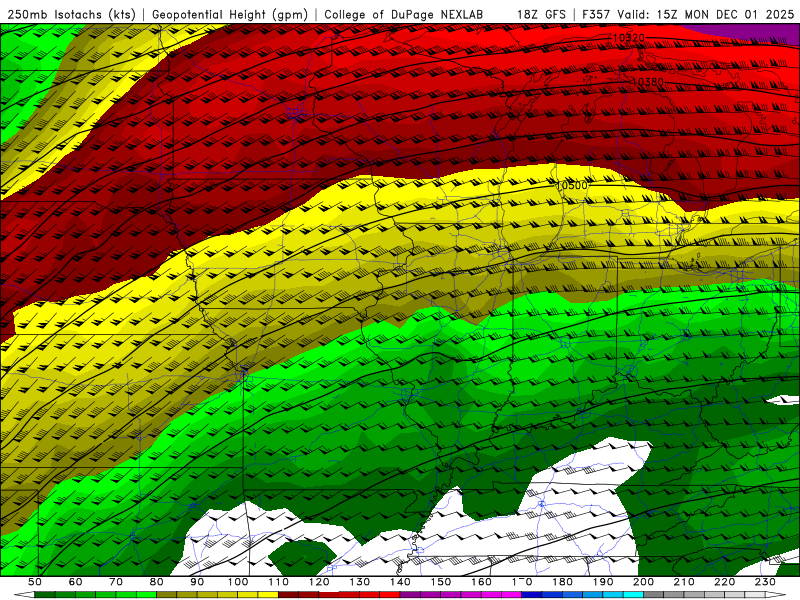Viewport: 800px width, 600px height.
Task: Click the 'Valid: 15Z MON DEC 01 2025' text
Action: click(706, 14)
